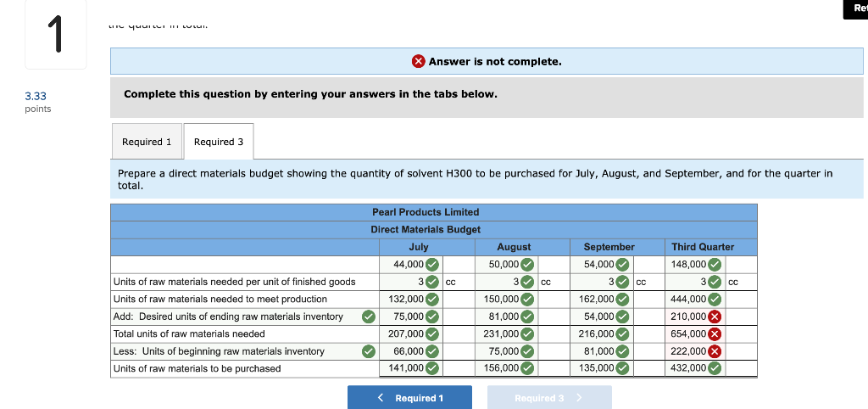Image resolution: width=868 pixels, height=409 pixels.
Task: Go back using the blue Required 1 button
Action: pyautogui.click(x=409, y=398)
